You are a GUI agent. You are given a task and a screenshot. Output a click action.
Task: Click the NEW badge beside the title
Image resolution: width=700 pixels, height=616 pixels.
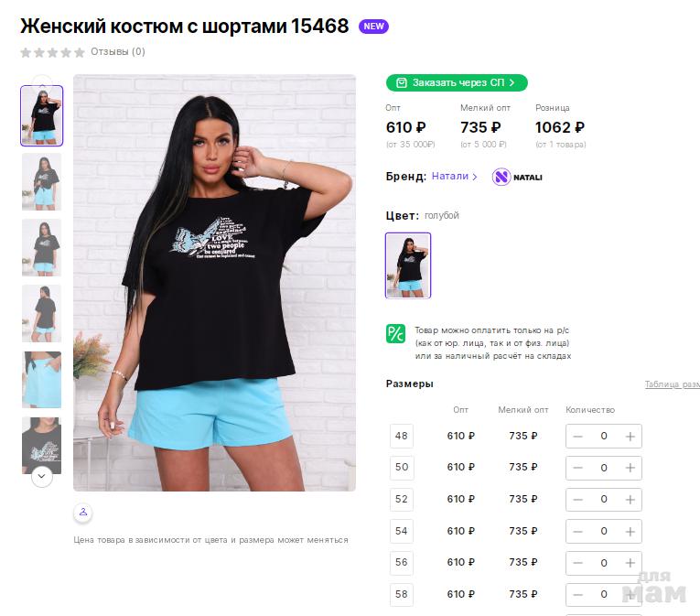pyautogui.click(x=373, y=27)
